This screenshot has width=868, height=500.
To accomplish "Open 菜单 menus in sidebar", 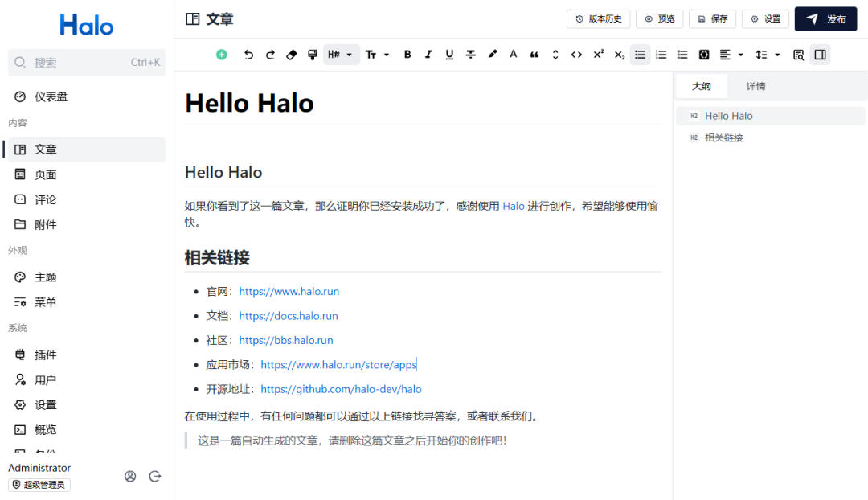I will [x=86, y=302].
